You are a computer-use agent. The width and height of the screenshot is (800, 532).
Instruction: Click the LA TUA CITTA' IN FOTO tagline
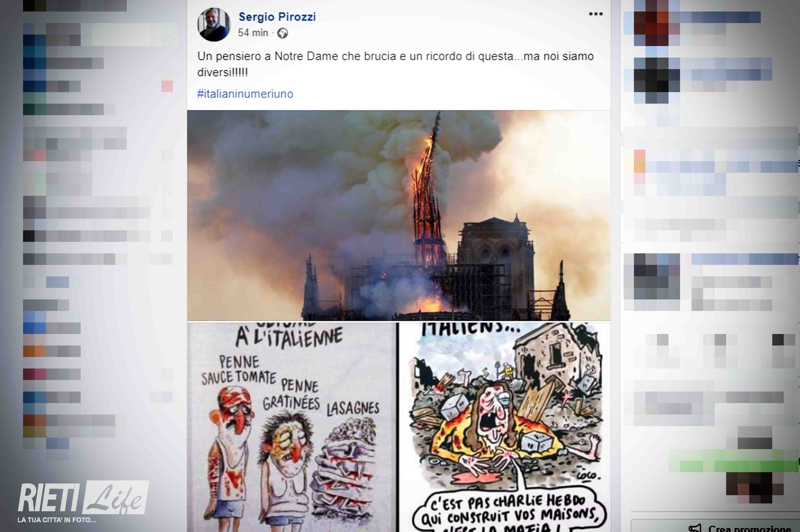point(56,520)
